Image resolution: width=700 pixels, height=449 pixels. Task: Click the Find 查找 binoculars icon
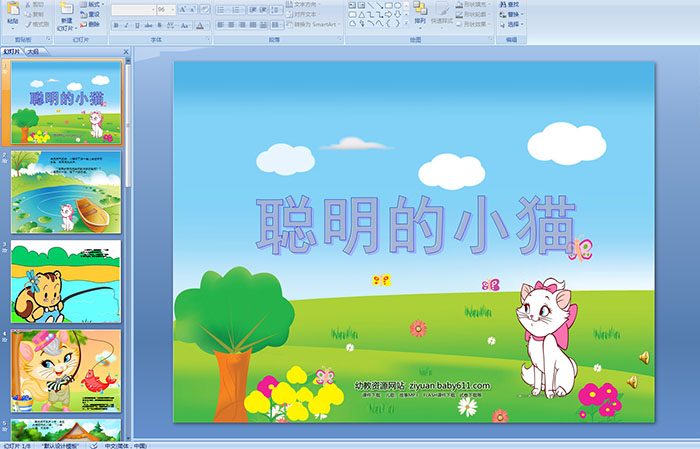click(503, 4)
